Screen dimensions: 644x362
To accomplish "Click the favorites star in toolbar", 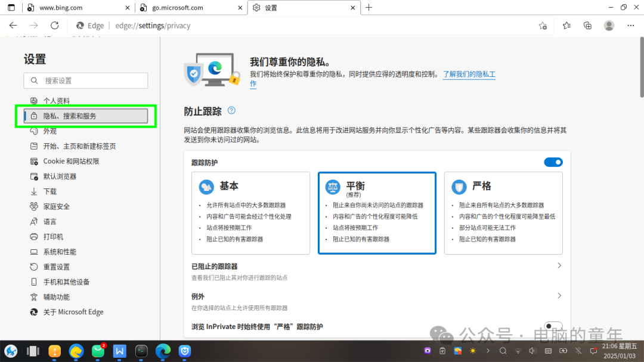I will (x=566, y=26).
